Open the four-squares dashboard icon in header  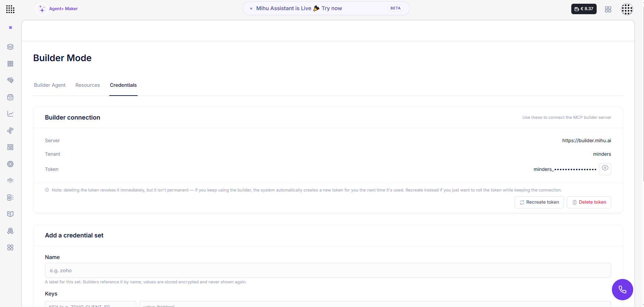coord(608,9)
